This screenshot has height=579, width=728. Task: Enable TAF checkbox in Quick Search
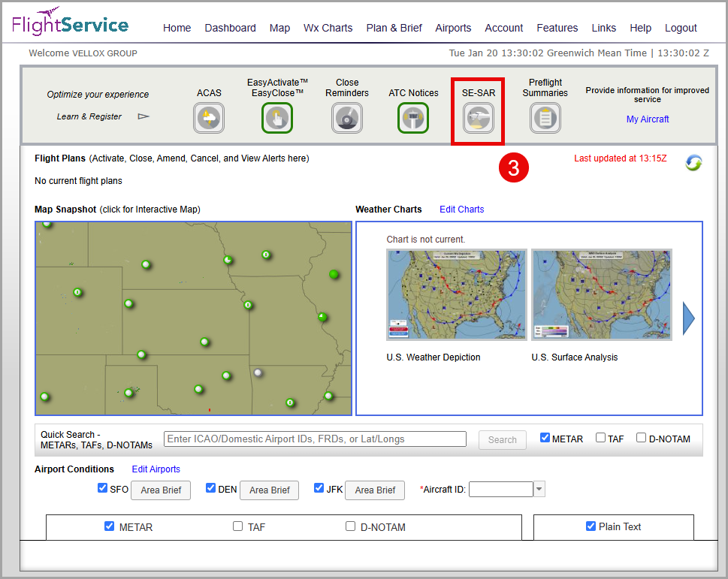(601, 438)
